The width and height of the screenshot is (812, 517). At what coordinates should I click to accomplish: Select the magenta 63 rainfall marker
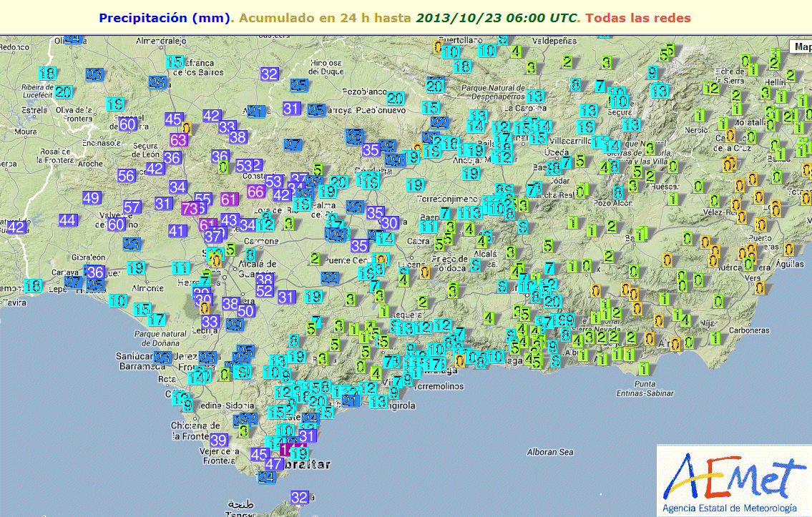(178, 139)
